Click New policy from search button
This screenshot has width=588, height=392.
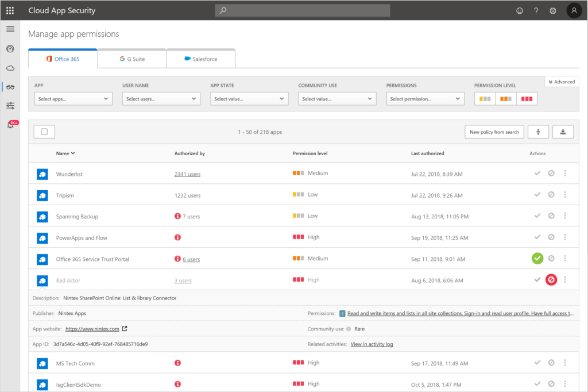click(x=494, y=132)
